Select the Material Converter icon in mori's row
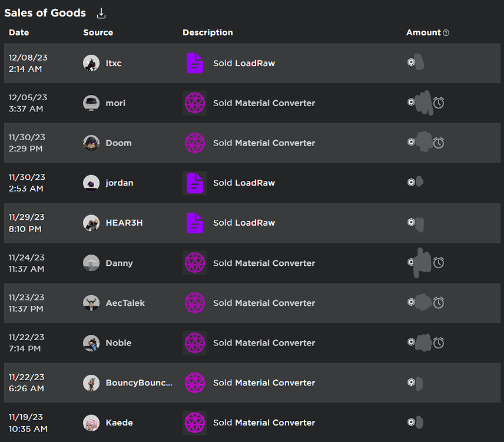The image size is (504, 442). click(x=195, y=103)
